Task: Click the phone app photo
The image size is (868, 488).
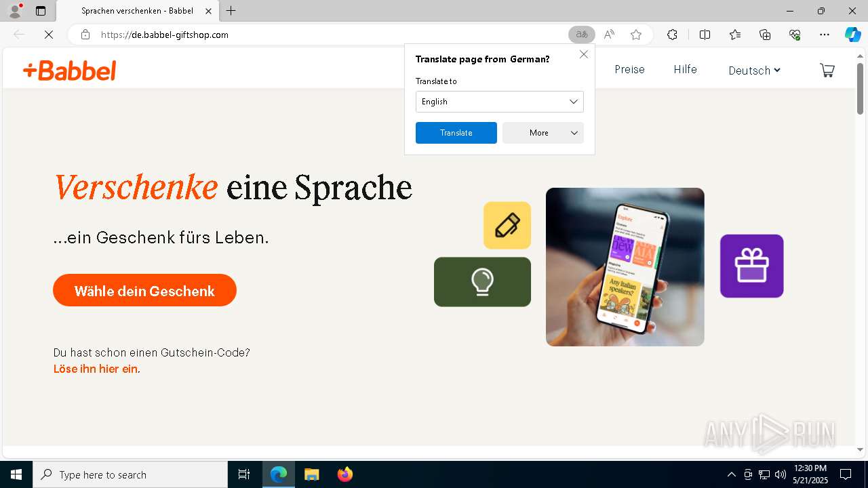Action: click(625, 267)
